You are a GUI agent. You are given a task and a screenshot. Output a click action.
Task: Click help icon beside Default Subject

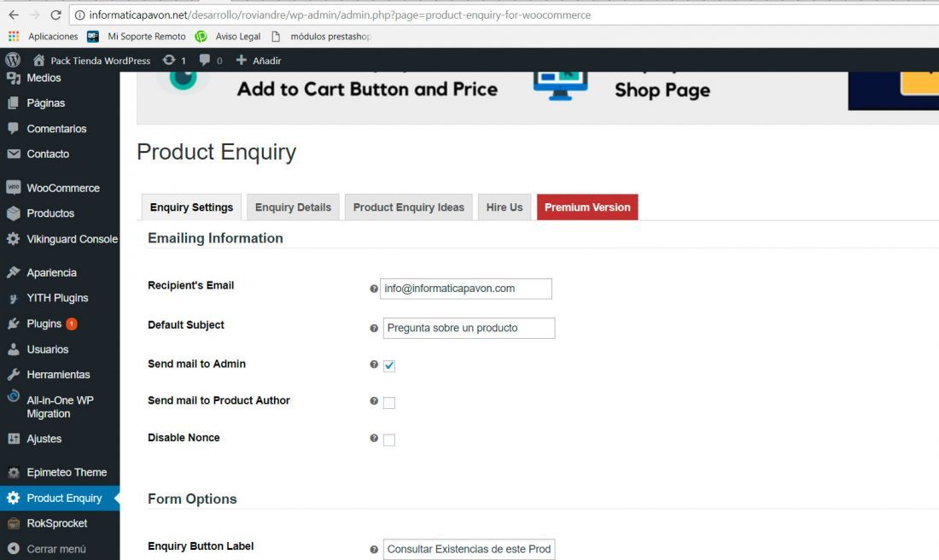point(374,328)
